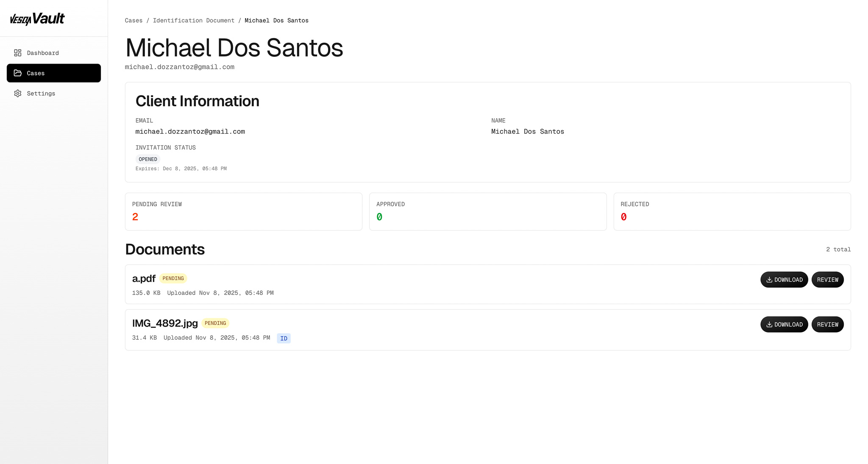Open Identification Document breadcrumb link
The width and height of the screenshot is (868, 464).
pos(193,20)
